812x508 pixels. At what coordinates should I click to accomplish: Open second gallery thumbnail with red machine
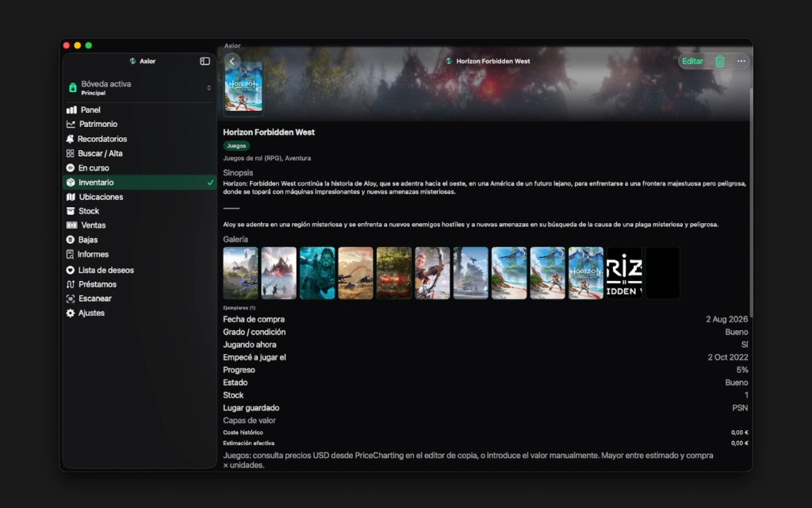[278, 273]
